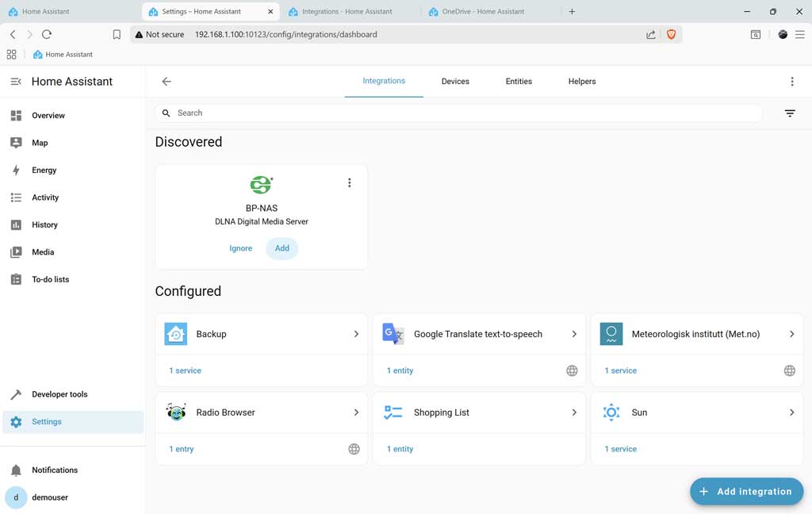The height and width of the screenshot is (514, 812).
Task: Bookmark this page with bookmark icon
Action: coord(117,34)
